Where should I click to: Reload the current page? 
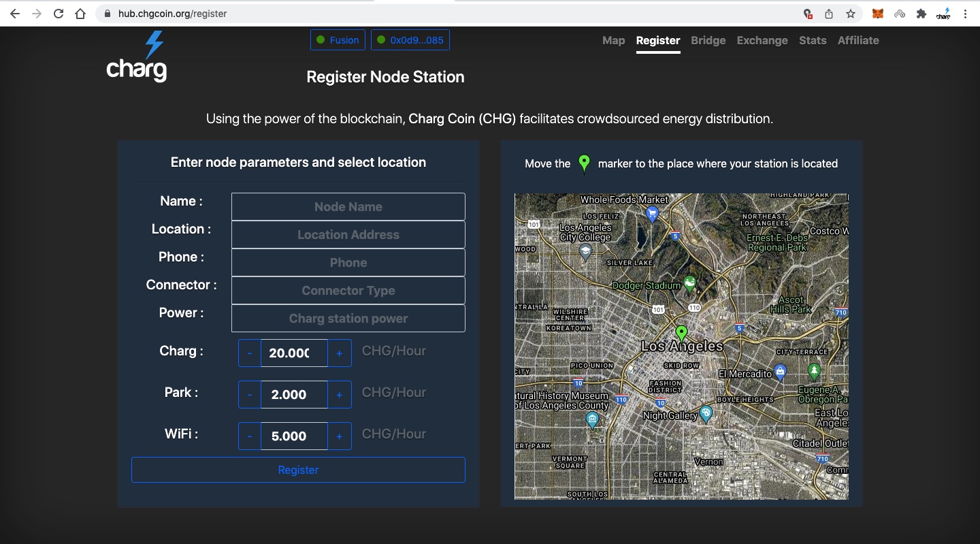(x=59, y=14)
